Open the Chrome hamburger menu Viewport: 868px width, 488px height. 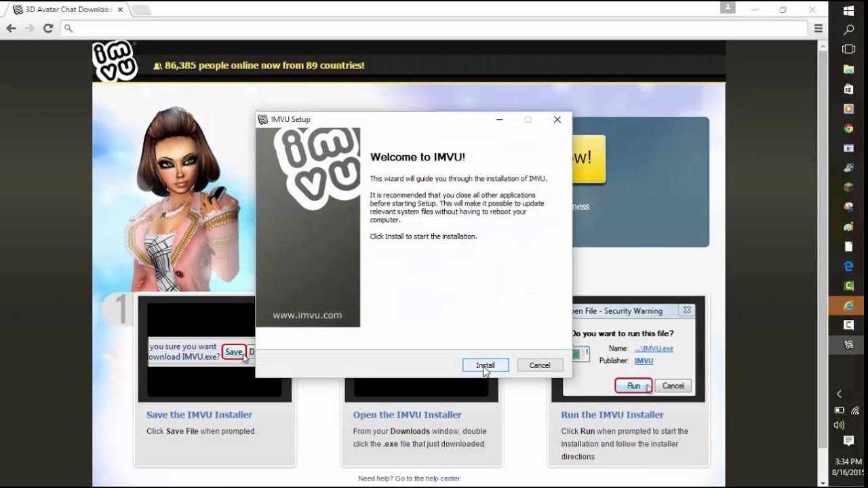click(x=818, y=28)
